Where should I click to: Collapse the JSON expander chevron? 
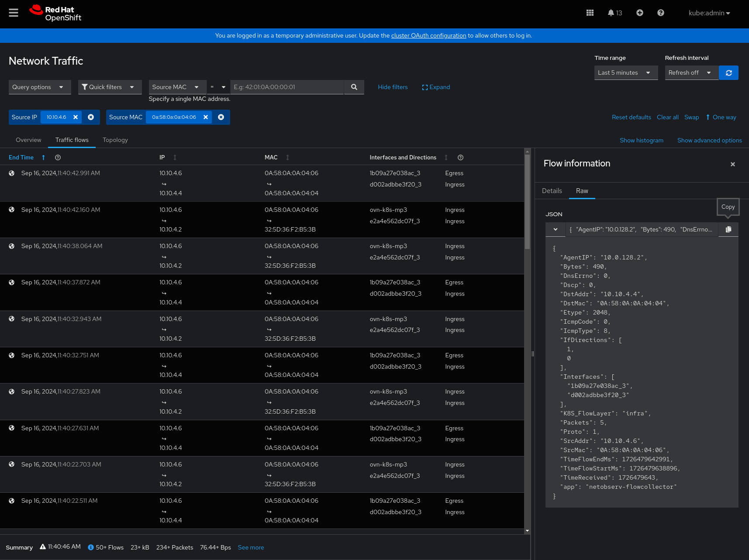(555, 230)
